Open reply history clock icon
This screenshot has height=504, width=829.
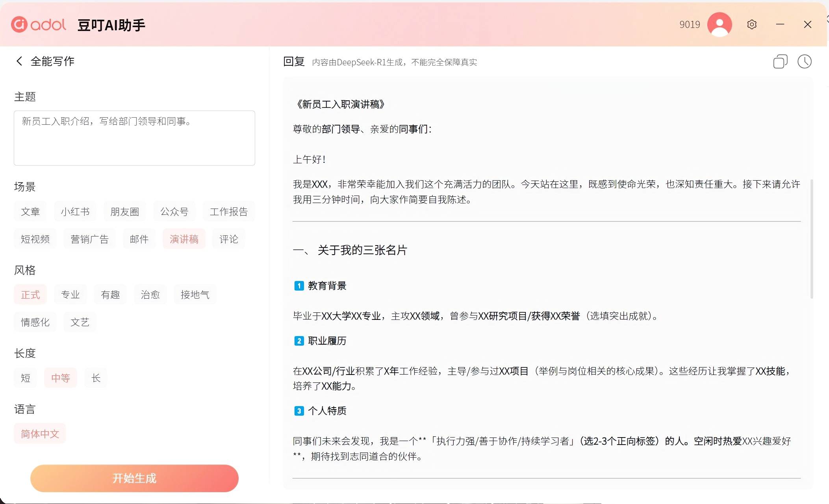click(x=804, y=62)
